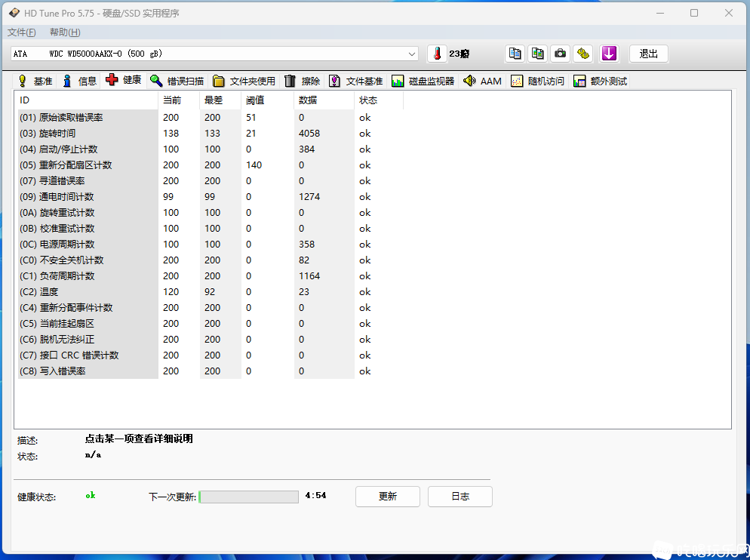750x560 pixels.
Task: Open the AAM tab
Action: (x=483, y=81)
